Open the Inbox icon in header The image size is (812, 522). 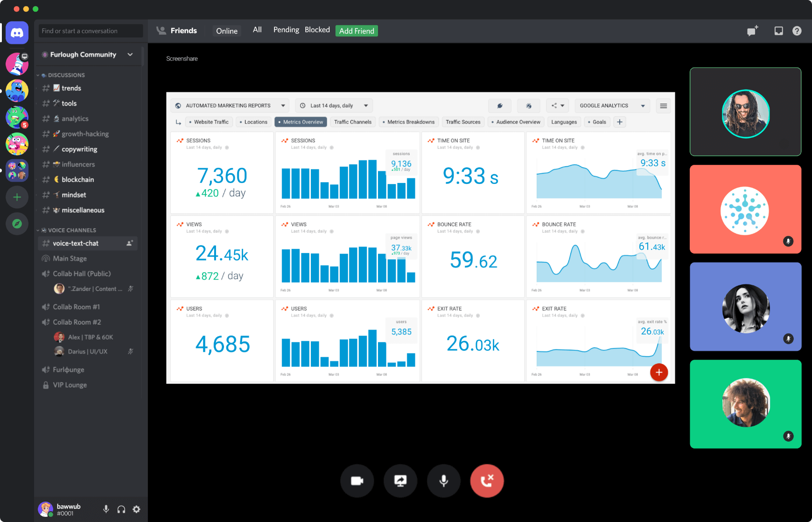pos(778,31)
